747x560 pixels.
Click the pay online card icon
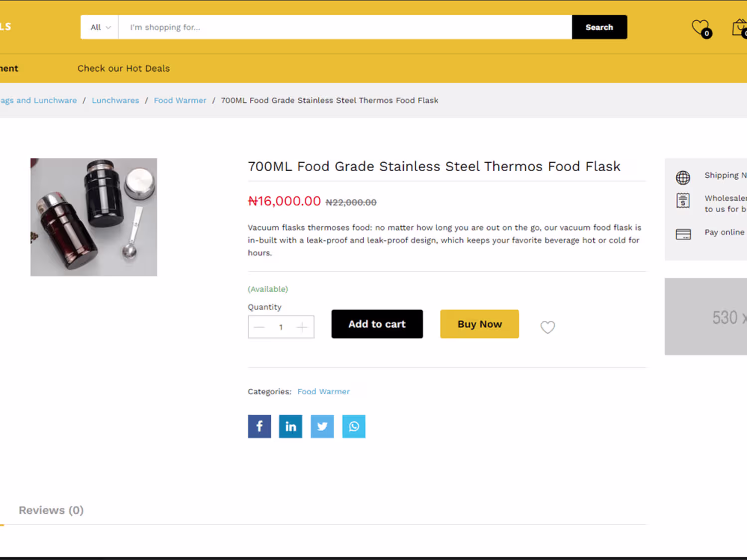tap(683, 234)
